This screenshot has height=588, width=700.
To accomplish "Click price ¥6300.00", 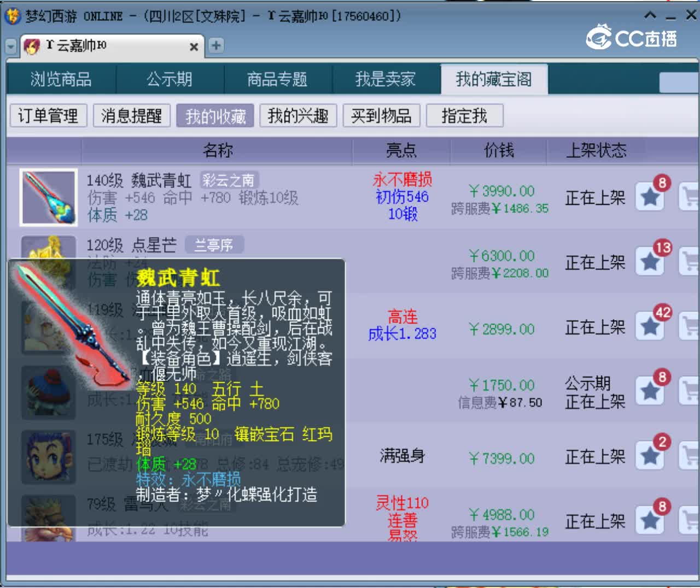I will pos(501,256).
